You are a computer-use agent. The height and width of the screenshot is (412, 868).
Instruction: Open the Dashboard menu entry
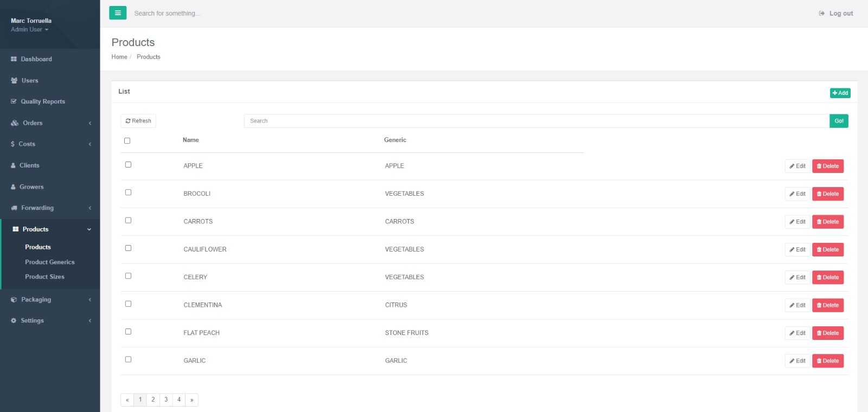click(36, 59)
